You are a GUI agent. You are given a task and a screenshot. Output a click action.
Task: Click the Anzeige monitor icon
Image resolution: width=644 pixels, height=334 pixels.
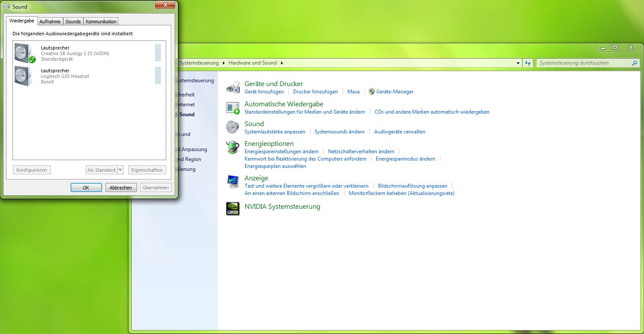point(233,182)
